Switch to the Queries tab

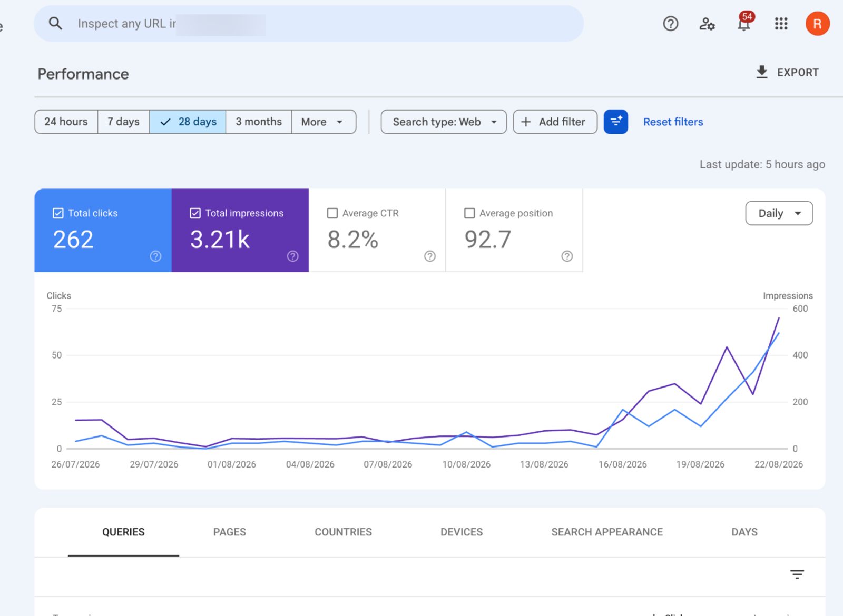[x=123, y=532]
